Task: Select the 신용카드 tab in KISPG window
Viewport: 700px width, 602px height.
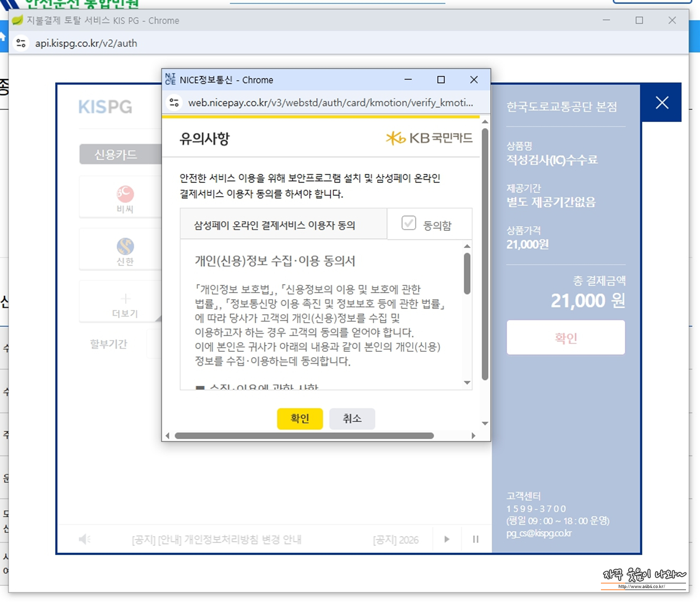Action: pyautogui.click(x=120, y=154)
